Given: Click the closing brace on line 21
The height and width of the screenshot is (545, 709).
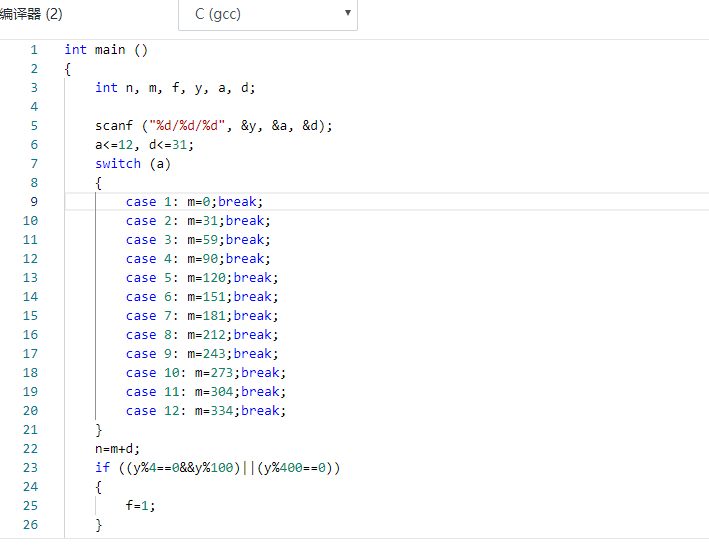Looking at the screenshot, I should point(99,430).
